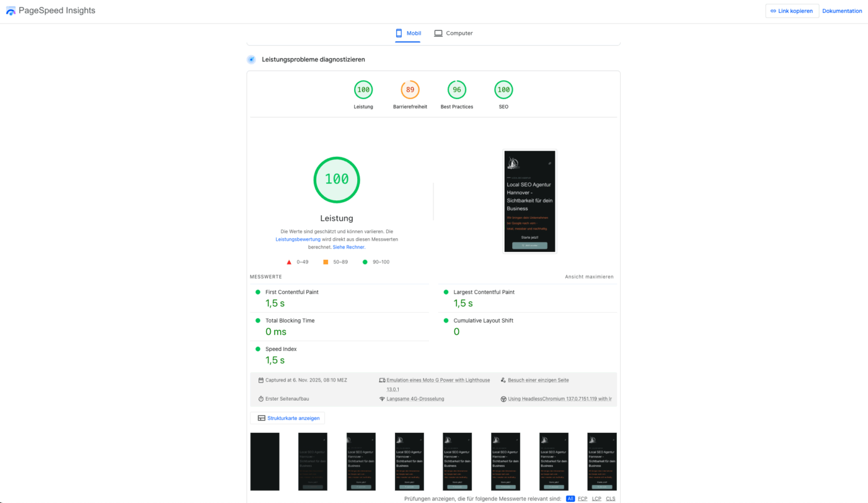Click the large mobile page screenshot preview
Image resolution: width=868 pixels, height=503 pixels.
tap(529, 202)
